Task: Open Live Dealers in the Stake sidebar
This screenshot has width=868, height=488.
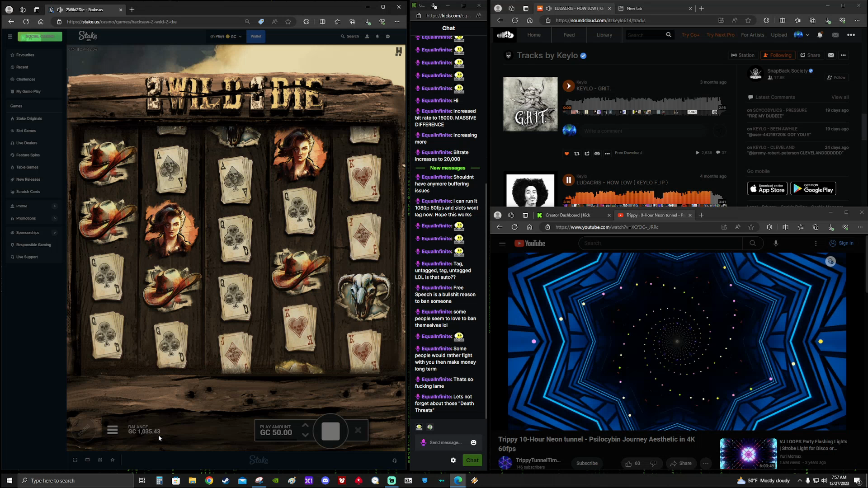Action: (x=26, y=143)
